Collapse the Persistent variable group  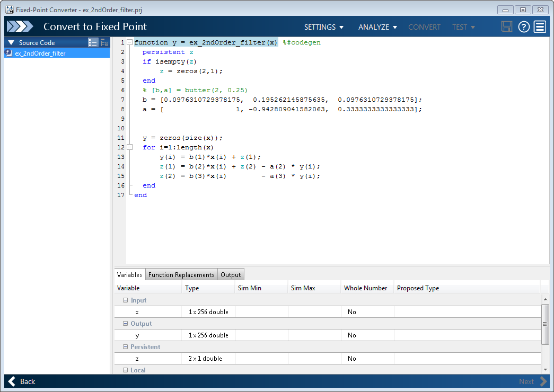(126, 347)
